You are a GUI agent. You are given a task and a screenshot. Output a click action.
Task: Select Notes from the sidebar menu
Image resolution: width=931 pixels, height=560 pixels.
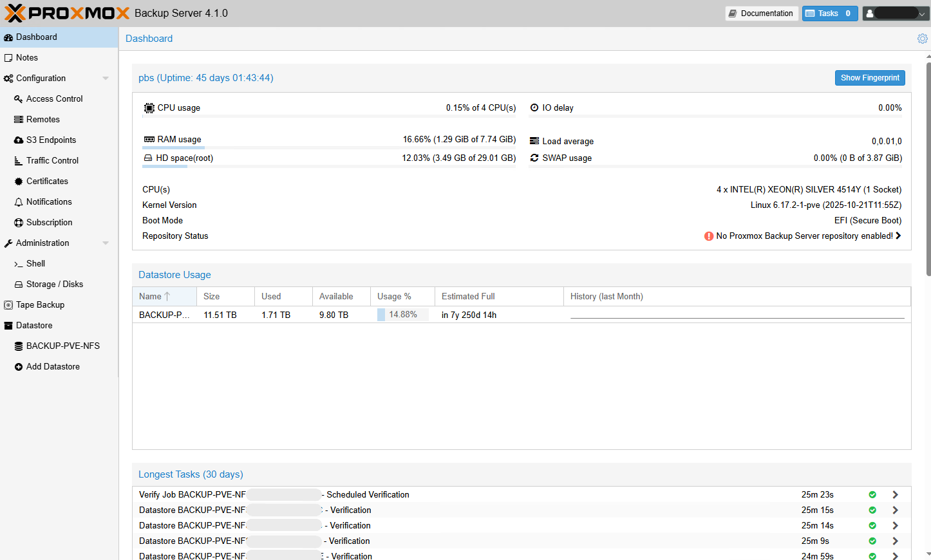26,57
